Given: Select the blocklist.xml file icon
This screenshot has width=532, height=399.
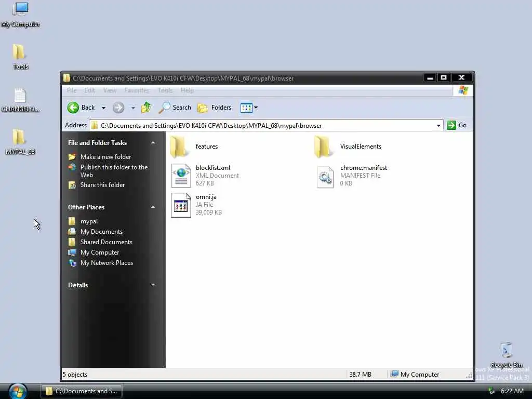Looking at the screenshot, I should click(181, 176).
